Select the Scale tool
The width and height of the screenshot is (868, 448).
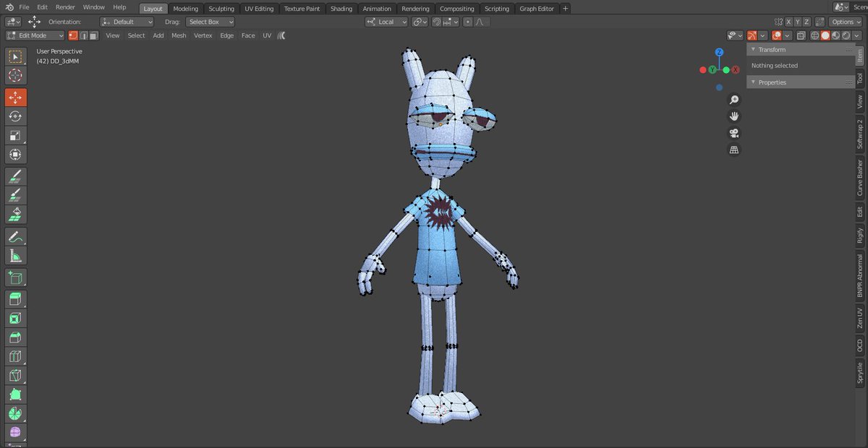[16, 136]
